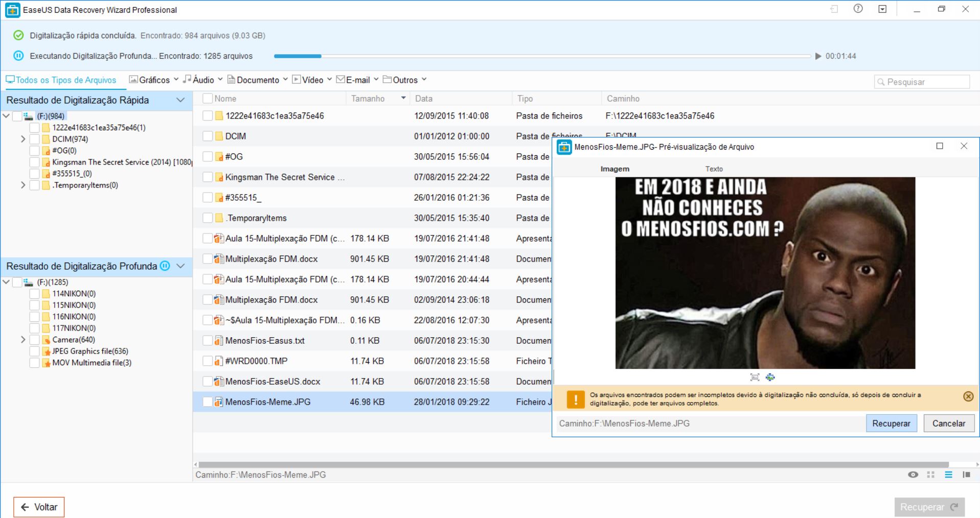Check the select-all checkbox beside Nome header
Image resolution: width=980 pixels, height=518 pixels.
pyautogui.click(x=208, y=99)
